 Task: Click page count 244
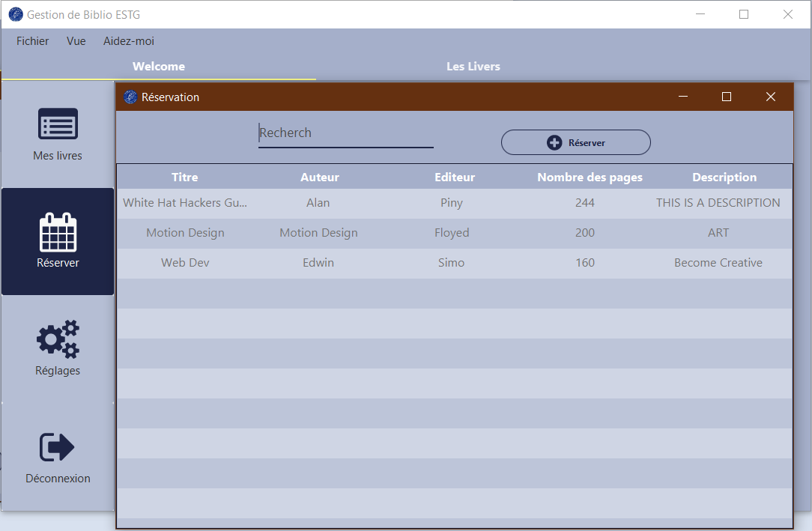point(585,203)
